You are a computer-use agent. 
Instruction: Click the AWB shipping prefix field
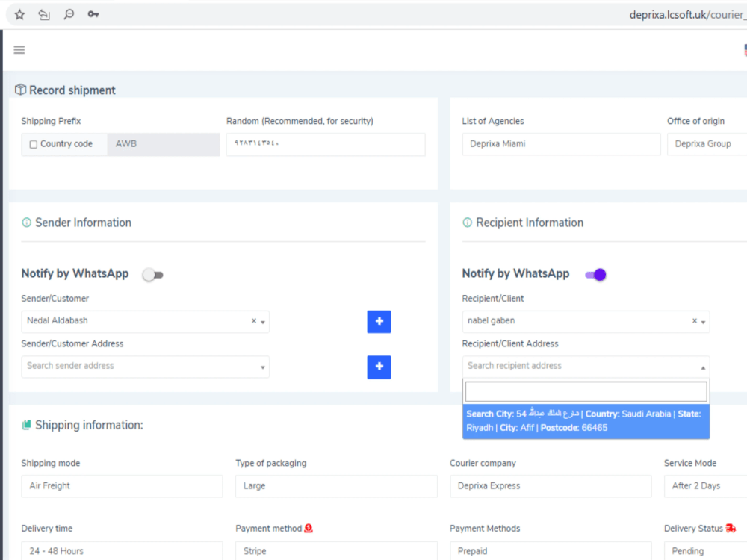coord(164,144)
